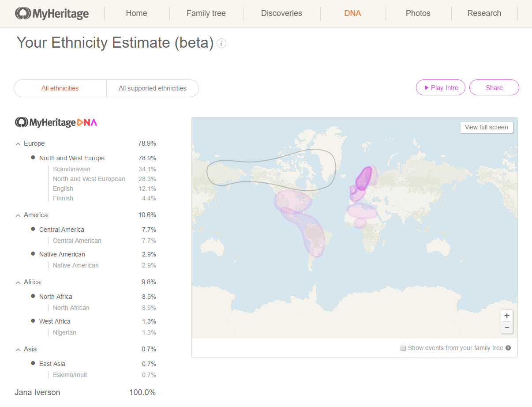
Task: Select the All supported ethnicities option
Action: pyautogui.click(x=152, y=88)
